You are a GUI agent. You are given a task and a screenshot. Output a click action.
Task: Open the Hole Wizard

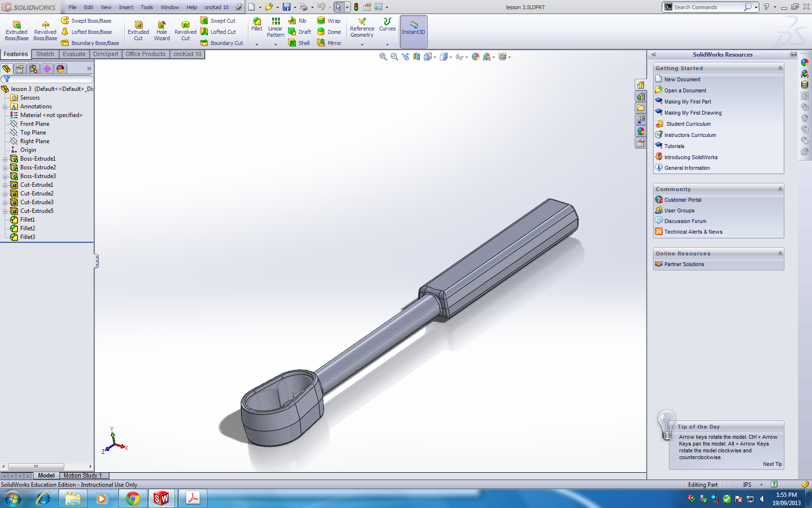[162, 31]
